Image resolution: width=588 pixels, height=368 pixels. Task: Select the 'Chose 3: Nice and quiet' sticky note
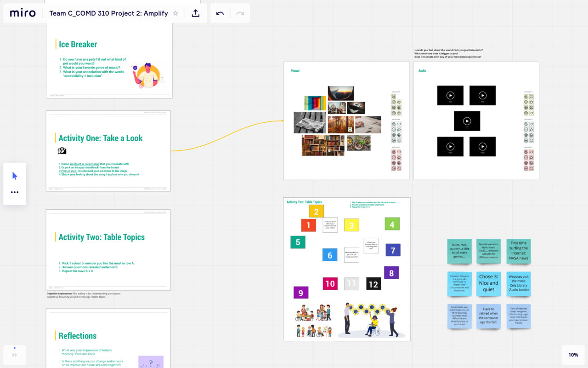(x=489, y=284)
